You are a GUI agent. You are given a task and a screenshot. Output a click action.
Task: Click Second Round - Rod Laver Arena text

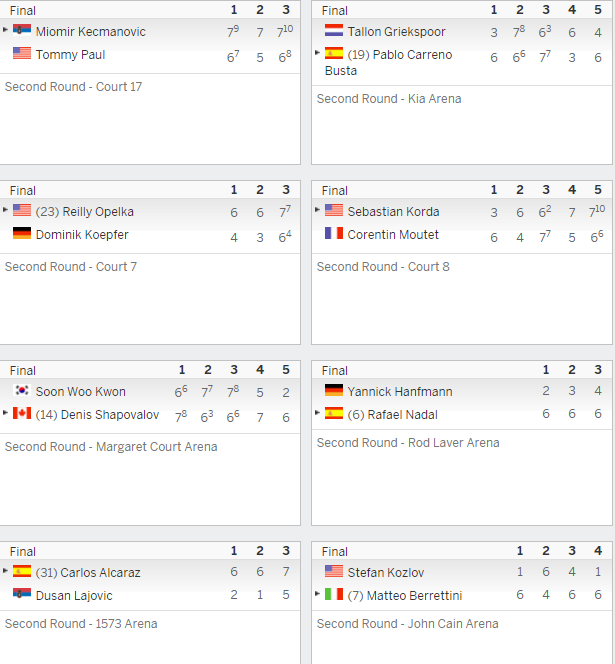pyautogui.click(x=408, y=443)
